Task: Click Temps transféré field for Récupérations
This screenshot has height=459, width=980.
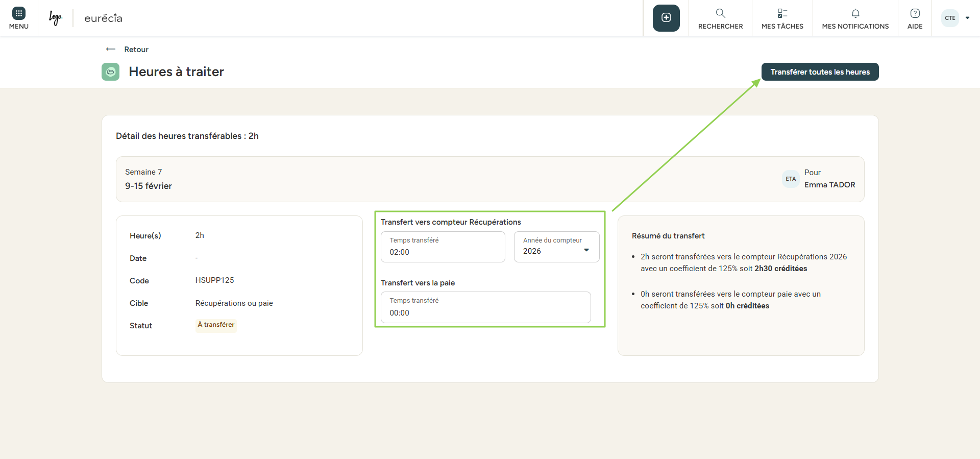Action: [x=443, y=247]
